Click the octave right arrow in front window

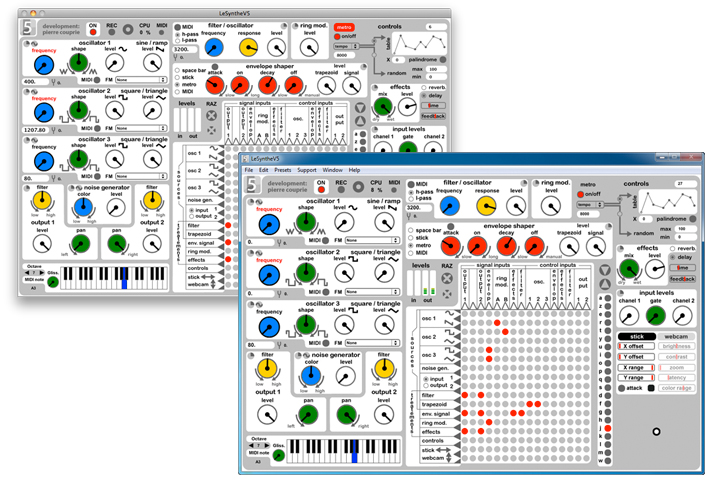click(266, 446)
